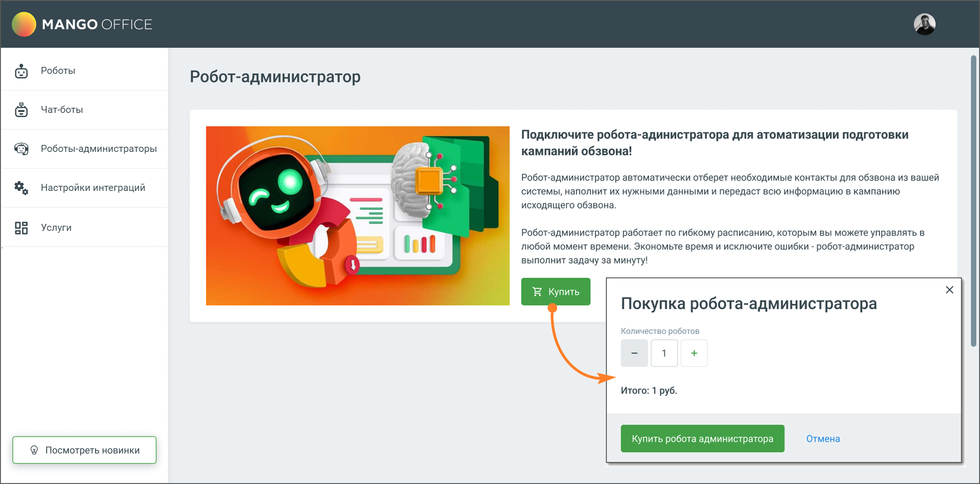The width and height of the screenshot is (980, 484).
Task: Click the grid icon beside Услуги
Action: point(21,228)
